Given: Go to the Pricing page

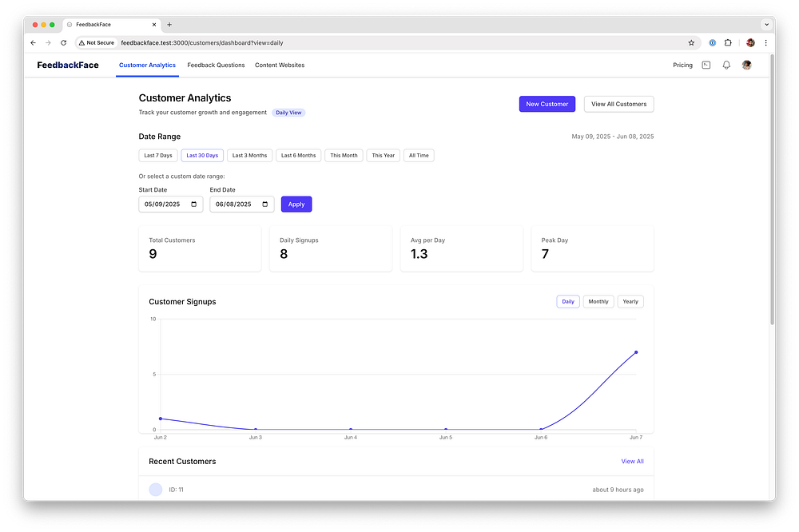Looking at the screenshot, I should pos(682,66).
